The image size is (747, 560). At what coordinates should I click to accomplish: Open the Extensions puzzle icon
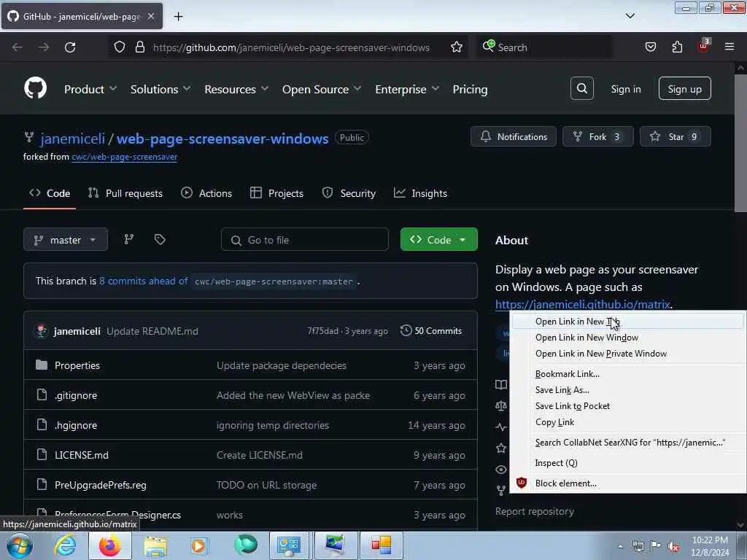point(677,47)
